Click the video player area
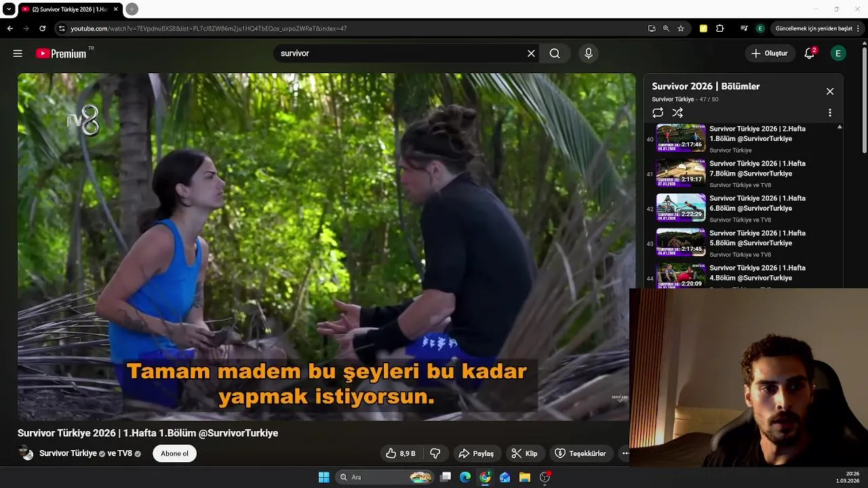This screenshot has height=488, width=868. point(327,247)
